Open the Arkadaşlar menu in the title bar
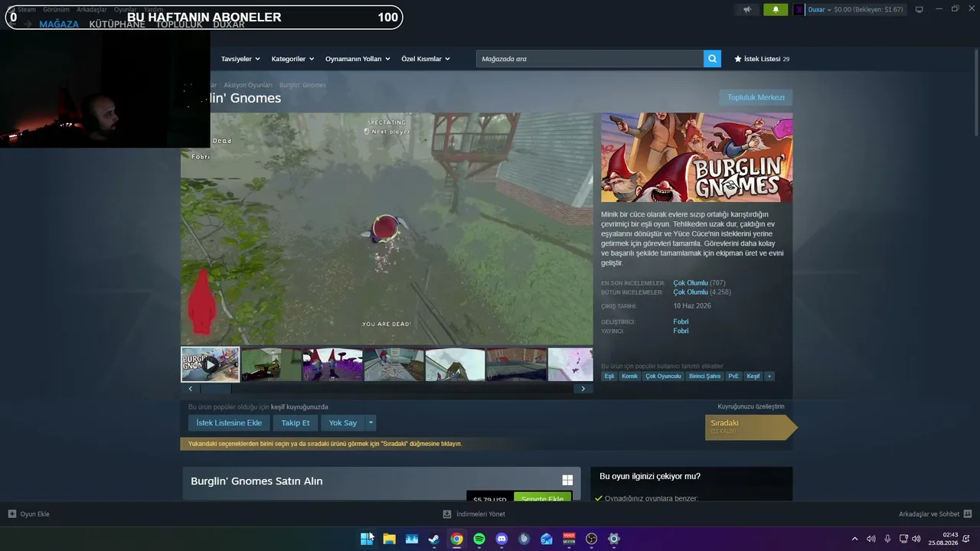Screen dimensions: 980x551 tap(92, 10)
